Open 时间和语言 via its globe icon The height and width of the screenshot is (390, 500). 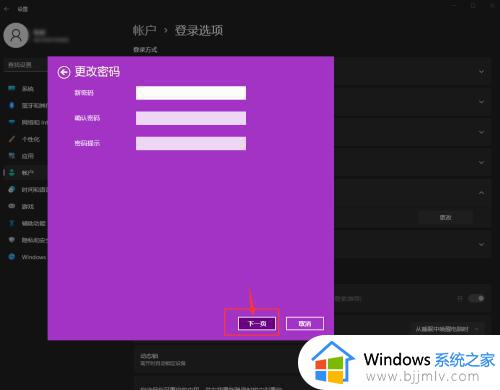pos(12,189)
